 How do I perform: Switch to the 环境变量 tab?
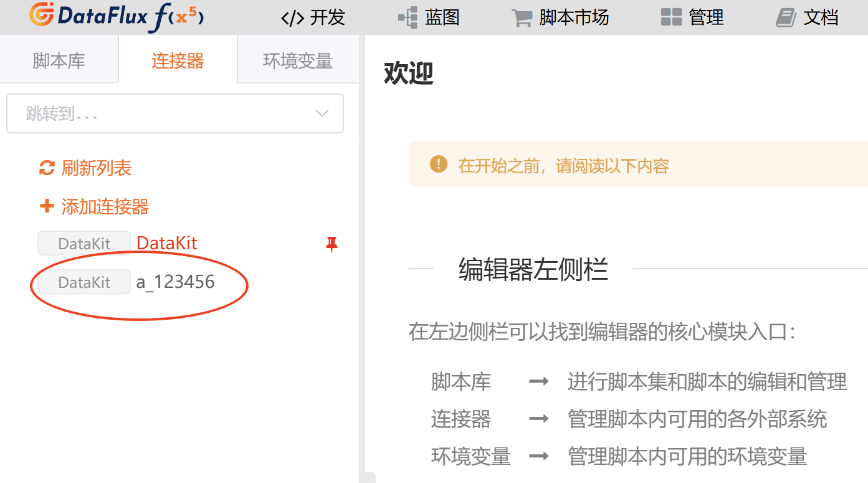click(298, 61)
